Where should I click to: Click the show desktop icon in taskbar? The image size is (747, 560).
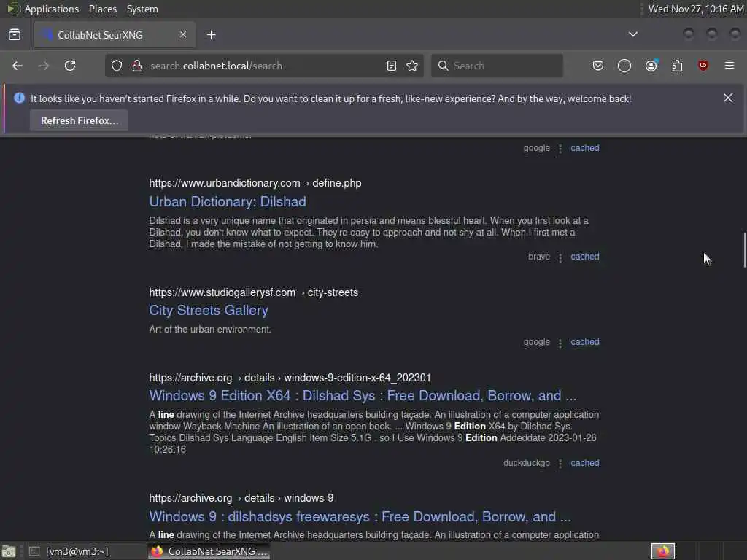coord(9,551)
